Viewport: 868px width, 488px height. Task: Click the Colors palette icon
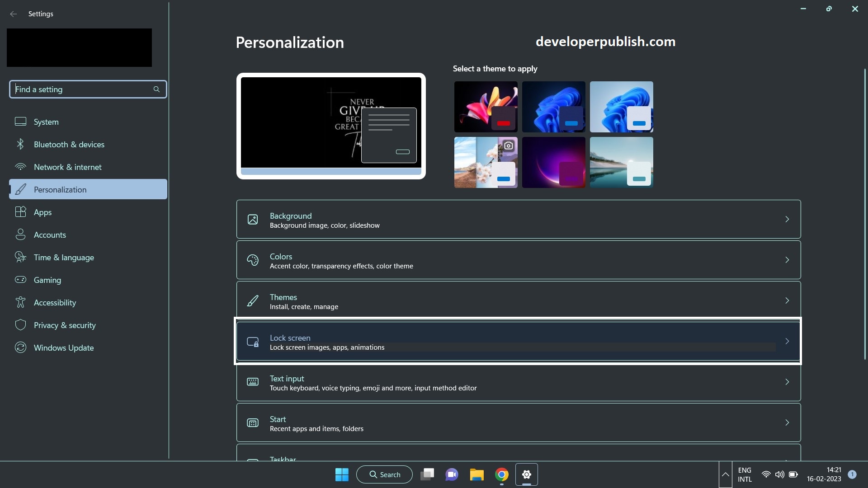click(x=253, y=260)
